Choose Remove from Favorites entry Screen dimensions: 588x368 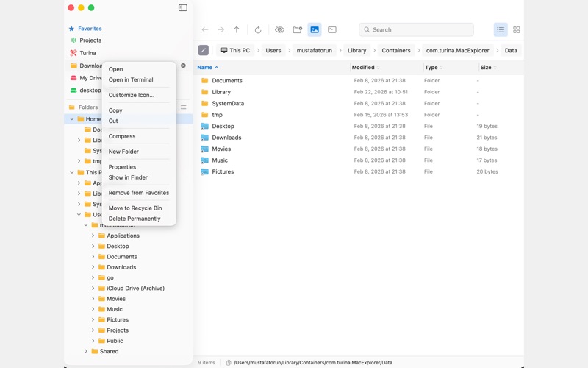[139, 193]
